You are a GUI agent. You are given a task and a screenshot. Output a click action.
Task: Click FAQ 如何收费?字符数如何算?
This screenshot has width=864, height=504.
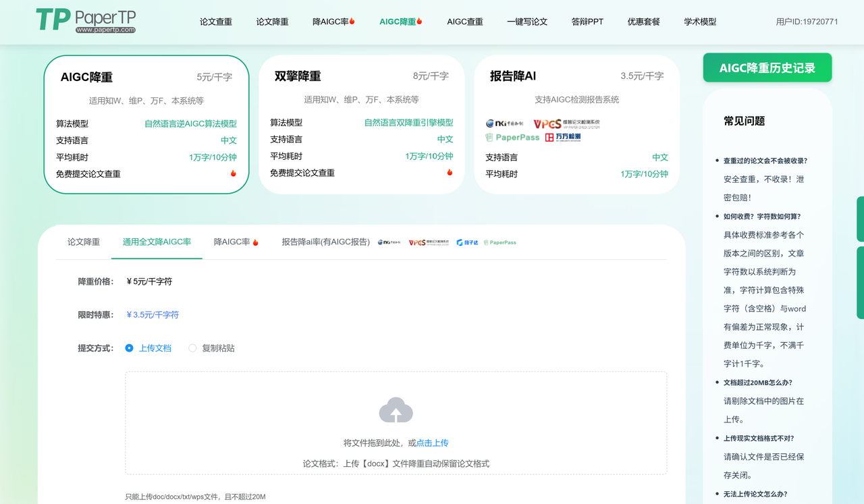click(762, 217)
